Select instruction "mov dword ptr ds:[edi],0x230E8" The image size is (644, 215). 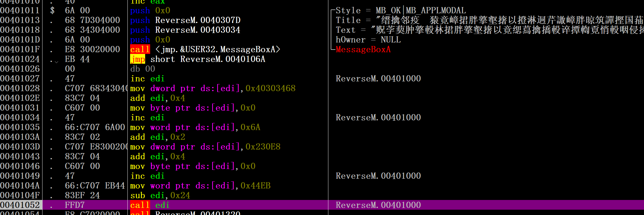click(x=205, y=147)
